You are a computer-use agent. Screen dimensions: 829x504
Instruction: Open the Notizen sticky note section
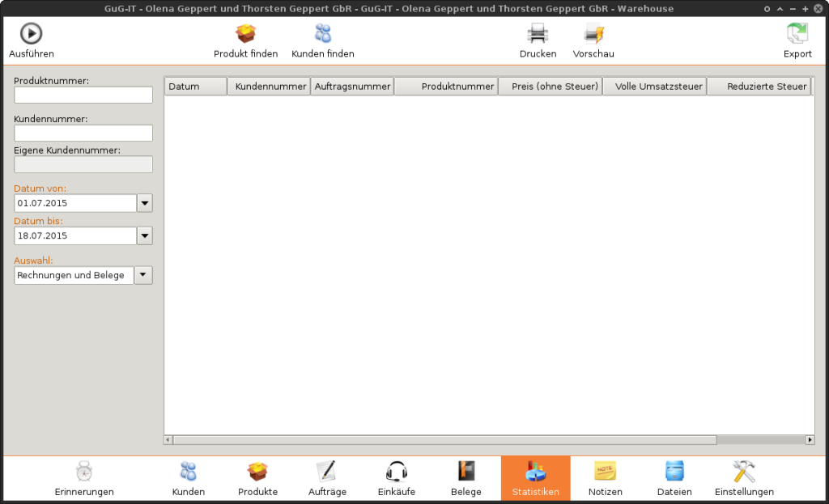(x=604, y=472)
